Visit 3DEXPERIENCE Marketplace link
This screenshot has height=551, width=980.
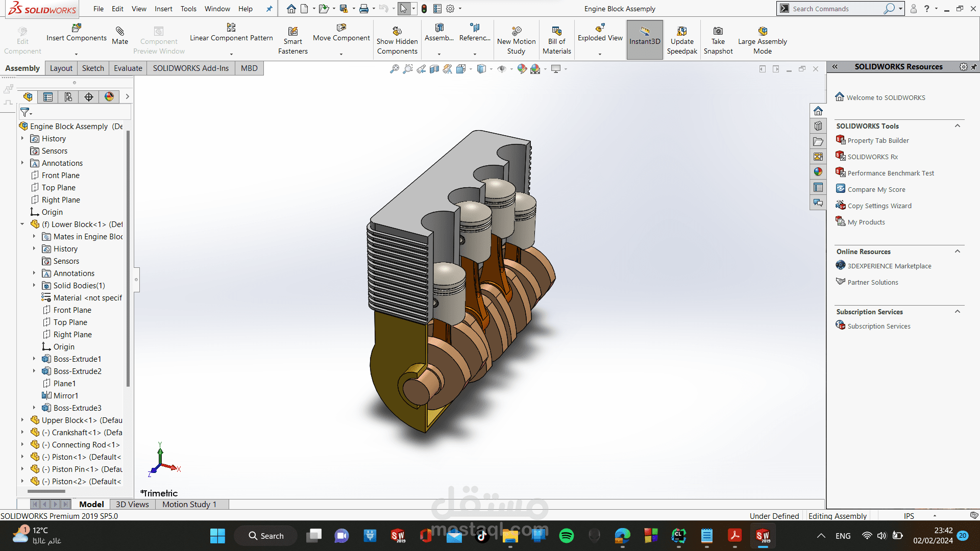point(889,266)
